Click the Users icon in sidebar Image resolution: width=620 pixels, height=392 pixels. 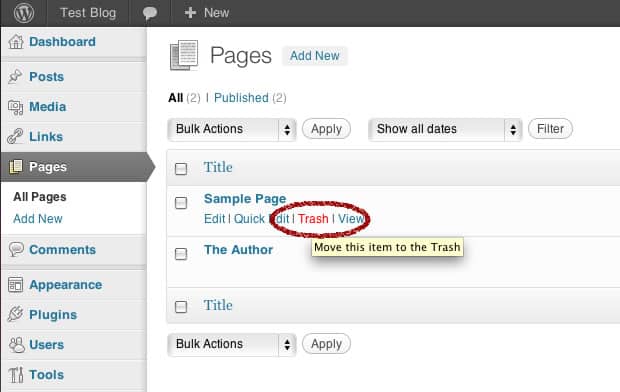point(16,345)
